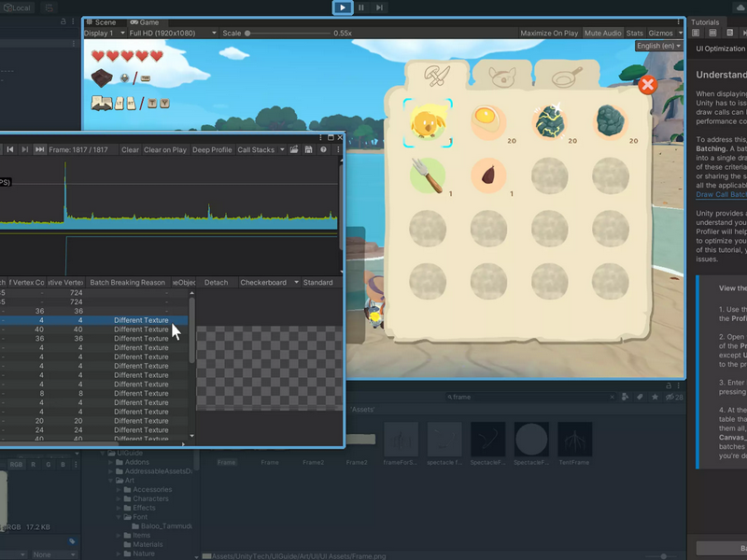
Task: Click the Game view Scale slider
Action: tap(288, 34)
